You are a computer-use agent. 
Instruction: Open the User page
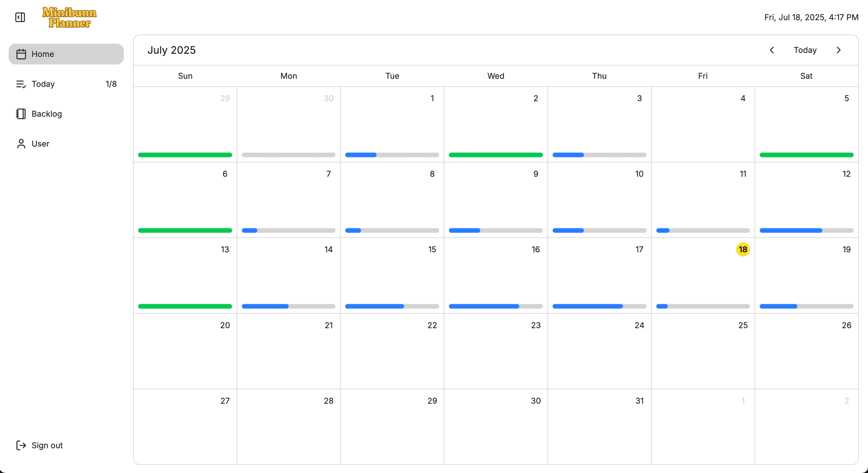tap(40, 144)
